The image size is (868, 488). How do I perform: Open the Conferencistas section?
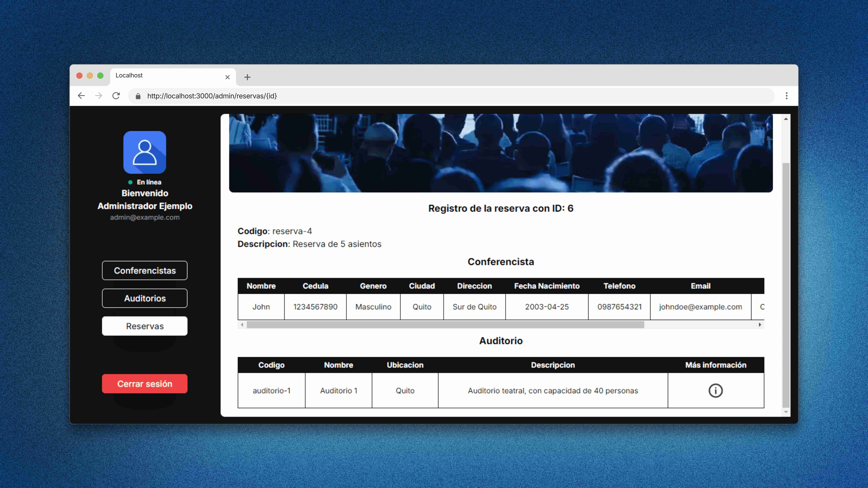pos(145,271)
